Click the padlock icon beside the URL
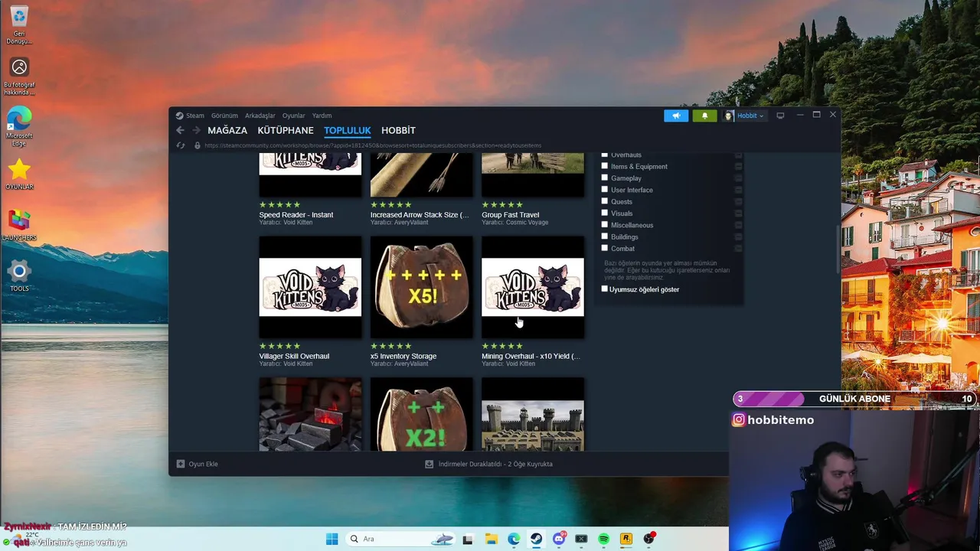The height and width of the screenshot is (551, 980). 198,145
